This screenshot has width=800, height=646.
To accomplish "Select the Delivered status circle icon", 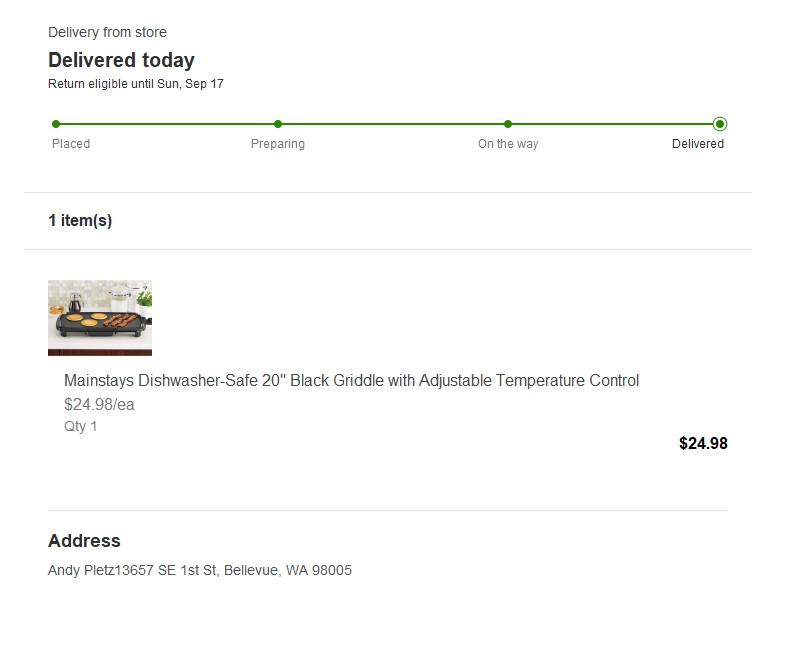I will coord(720,124).
